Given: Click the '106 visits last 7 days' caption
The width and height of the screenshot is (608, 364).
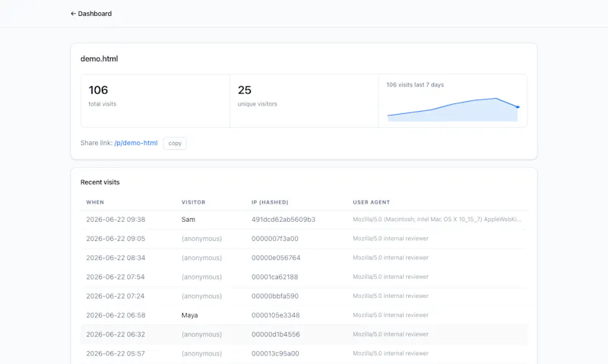Looking at the screenshot, I should pyautogui.click(x=415, y=85).
